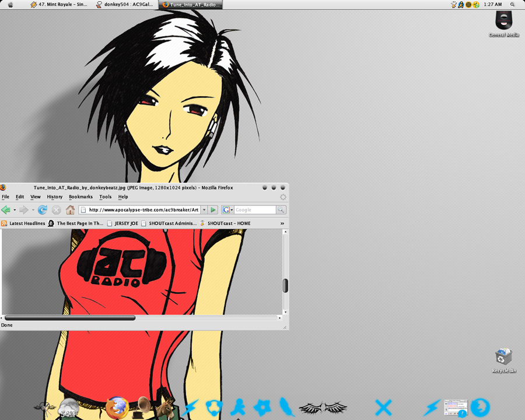Viewport: 525px width, 420px height.
Task: Click the window thumbnail in the dock
Action: click(456, 408)
